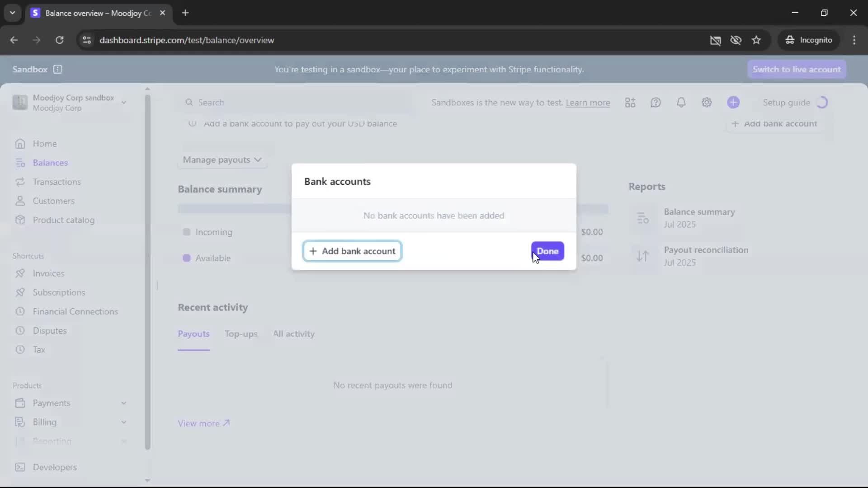
Task: Click the notifications bell icon
Action: (681, 103)
